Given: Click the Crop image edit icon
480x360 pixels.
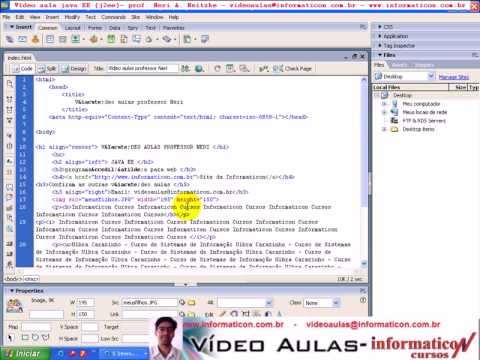Looking at the screenshot, I should pyautogui.click(x=245, y=314).
